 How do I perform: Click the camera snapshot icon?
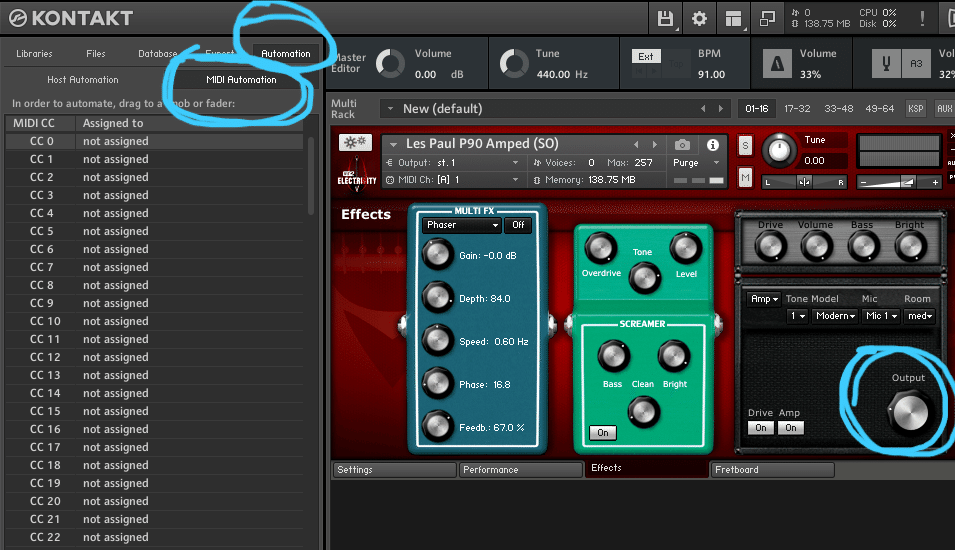683,144
